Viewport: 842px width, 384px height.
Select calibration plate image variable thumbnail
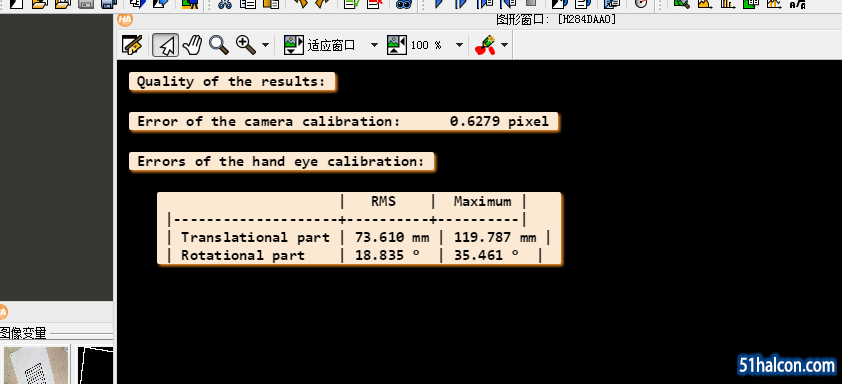36,365
